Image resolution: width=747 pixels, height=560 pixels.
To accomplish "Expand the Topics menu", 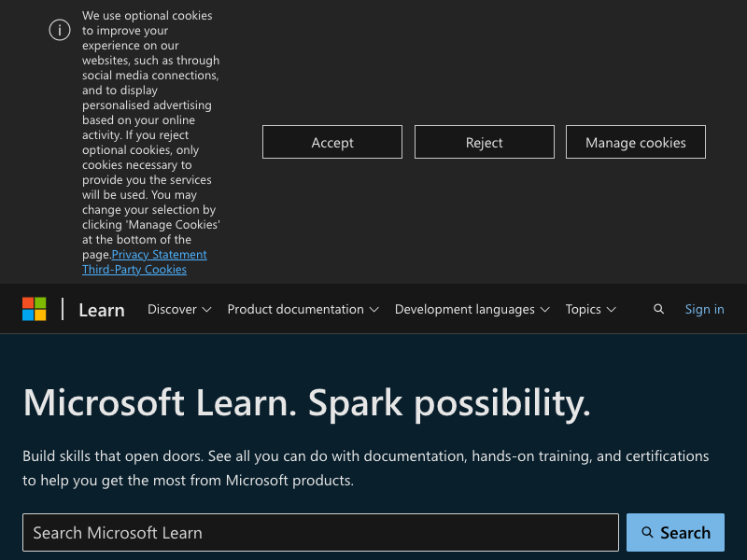I will [x=591, y=310].
